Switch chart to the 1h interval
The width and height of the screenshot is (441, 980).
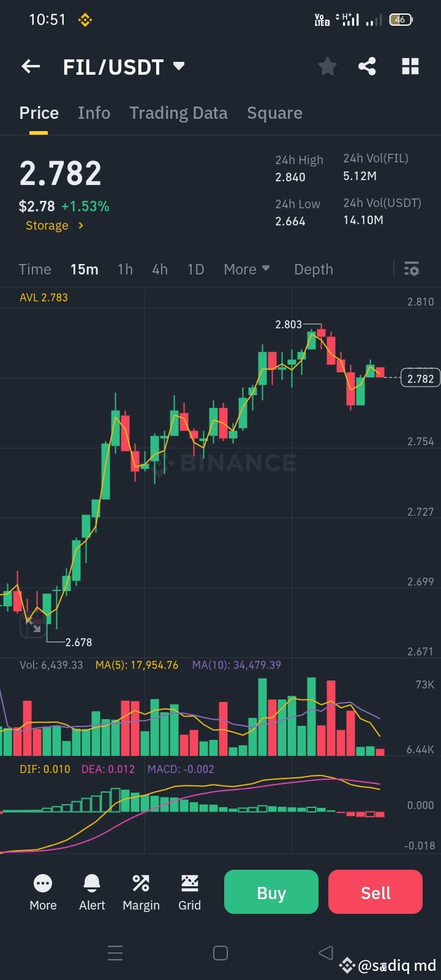(x=124, y=269)
